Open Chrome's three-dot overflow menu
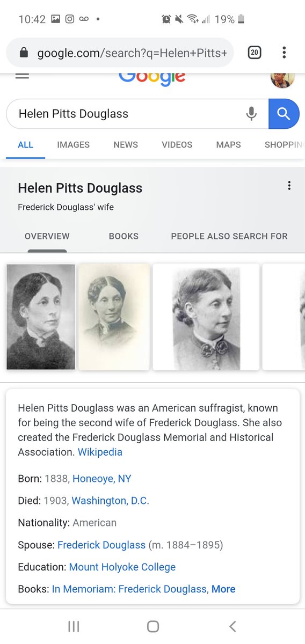The width and height of the screenshot is (305, 644). 284,52
